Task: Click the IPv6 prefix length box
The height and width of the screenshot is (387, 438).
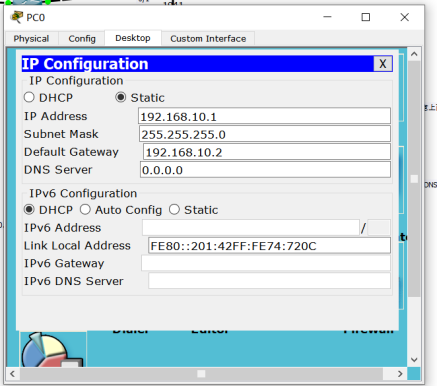Action: (x=379, y=228)
